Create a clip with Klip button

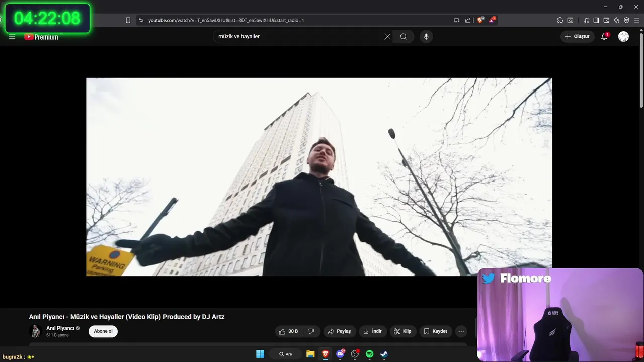[403, 331]
